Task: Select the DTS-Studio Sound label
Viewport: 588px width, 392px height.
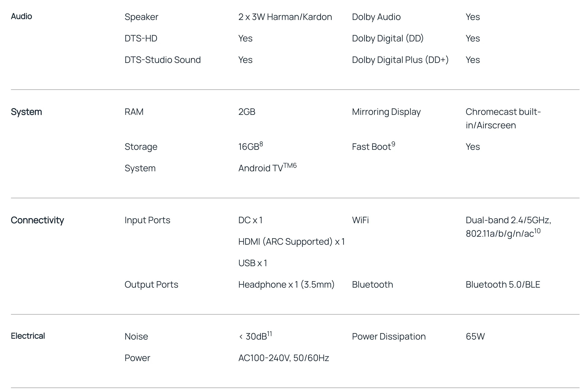Action: pyautogui.click(x=163, y=60)
